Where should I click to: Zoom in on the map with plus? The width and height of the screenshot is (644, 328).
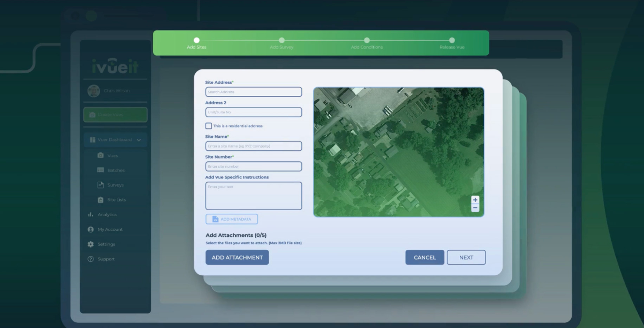(x=475, y=200)
